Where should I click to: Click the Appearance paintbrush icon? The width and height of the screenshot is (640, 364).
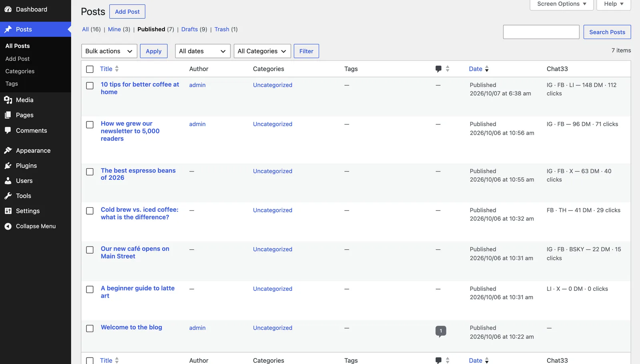pos(8,151)
